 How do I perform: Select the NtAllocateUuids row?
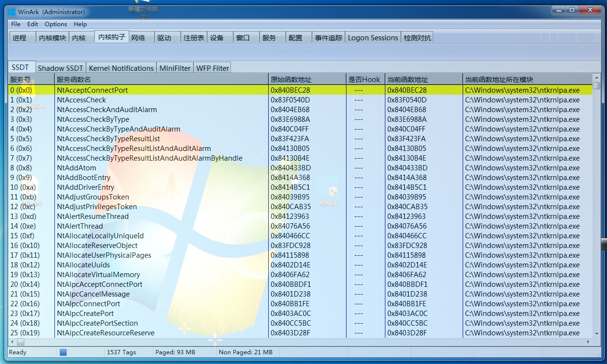[x=300, y=265]
